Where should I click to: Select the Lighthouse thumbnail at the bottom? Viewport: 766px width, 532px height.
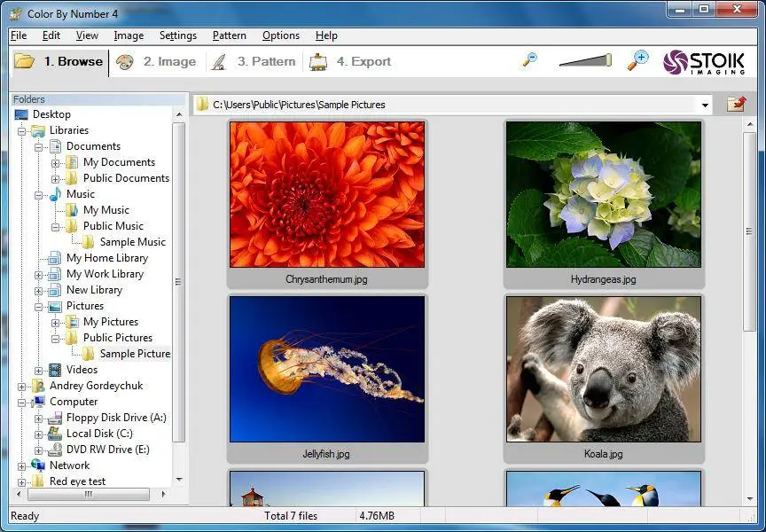(x=327, y=489)
